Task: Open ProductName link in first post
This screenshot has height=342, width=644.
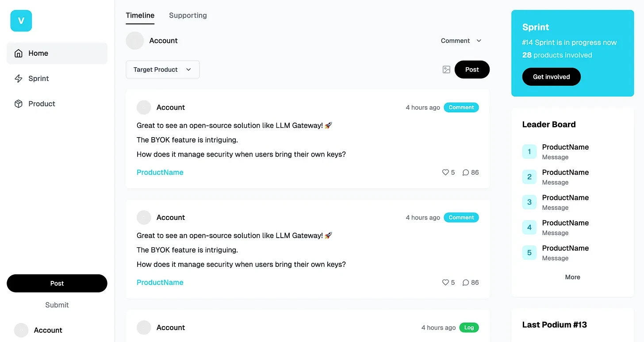Action: click(x=160, y=173)
